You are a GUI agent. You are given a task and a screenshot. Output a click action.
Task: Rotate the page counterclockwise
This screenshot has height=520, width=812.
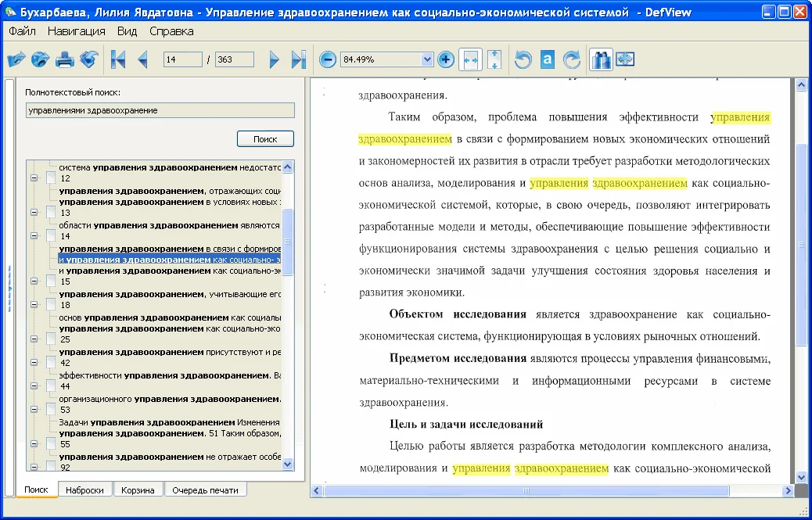pyautogui.click(x=523, y=59)
